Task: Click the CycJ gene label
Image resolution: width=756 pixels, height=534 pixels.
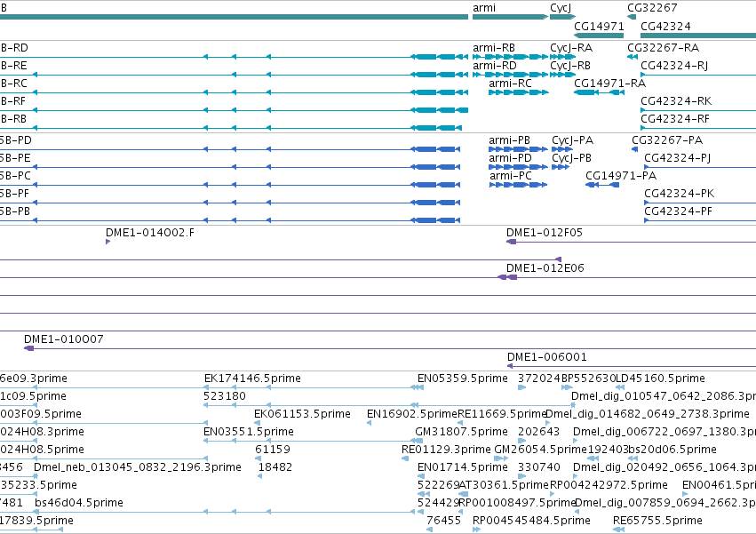Action: [x=561, y=8]
